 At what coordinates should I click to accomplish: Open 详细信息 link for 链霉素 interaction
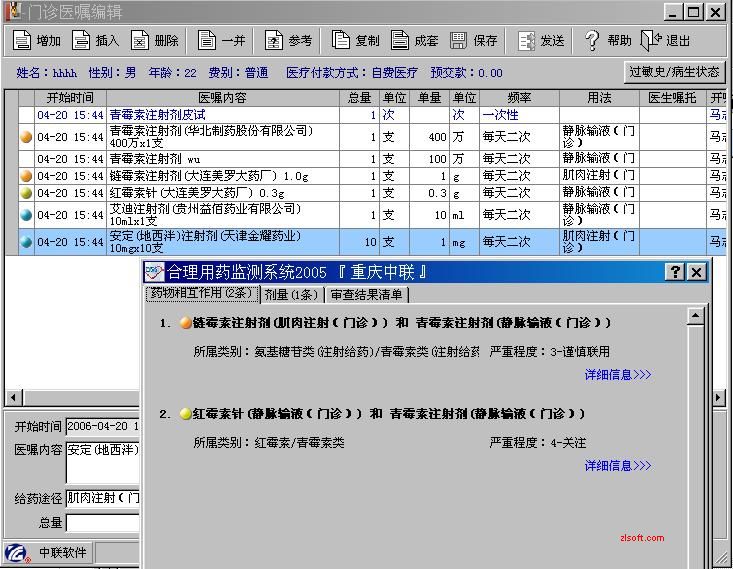pos(617,375)
